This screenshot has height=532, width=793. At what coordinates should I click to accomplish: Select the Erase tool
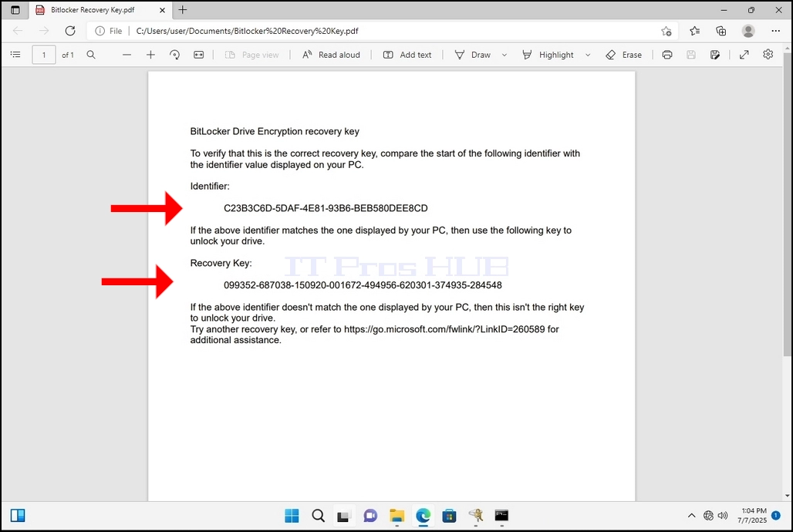click(x=623, y=55)
